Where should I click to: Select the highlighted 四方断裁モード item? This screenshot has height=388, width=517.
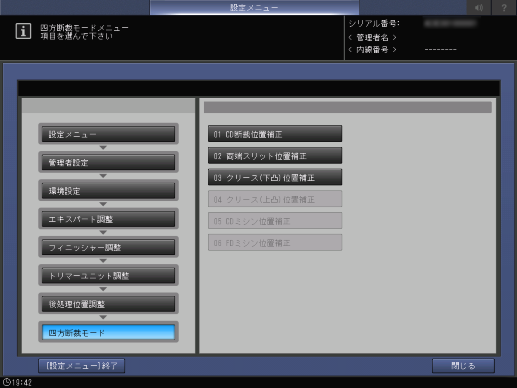[108, 332]
